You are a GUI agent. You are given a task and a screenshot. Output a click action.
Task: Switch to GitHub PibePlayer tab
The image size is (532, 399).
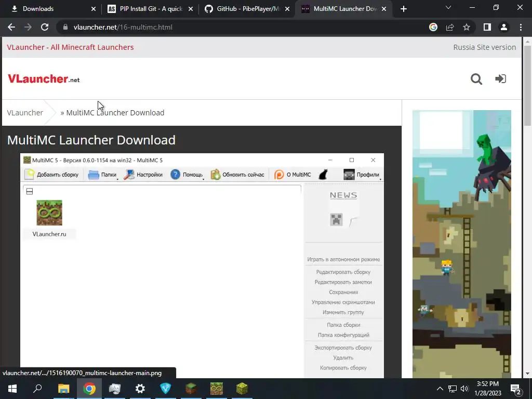click(x=247, y=9)
